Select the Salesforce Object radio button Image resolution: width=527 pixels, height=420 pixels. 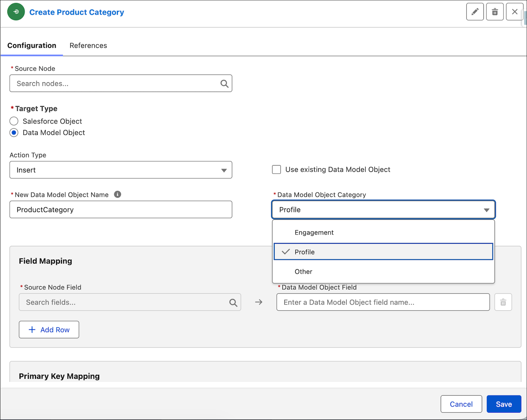click(14, 121)
